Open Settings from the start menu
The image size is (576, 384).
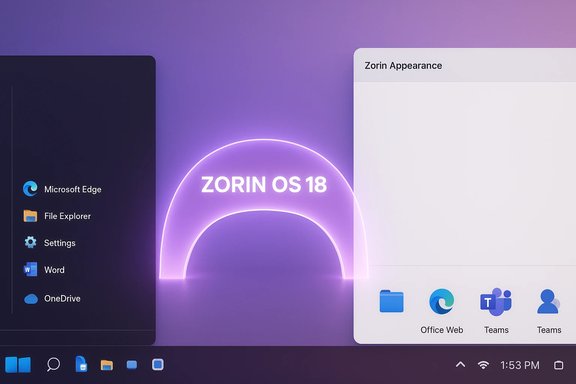click(50, 243)
